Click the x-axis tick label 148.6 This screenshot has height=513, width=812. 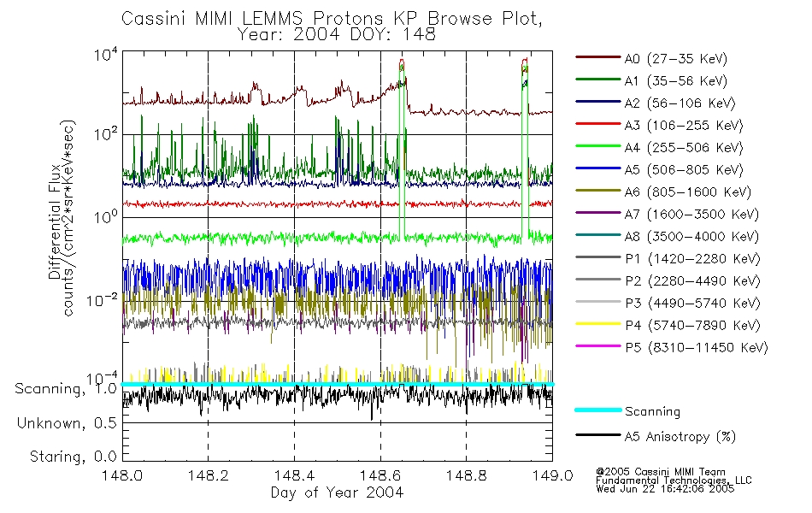tap(380, 475)
